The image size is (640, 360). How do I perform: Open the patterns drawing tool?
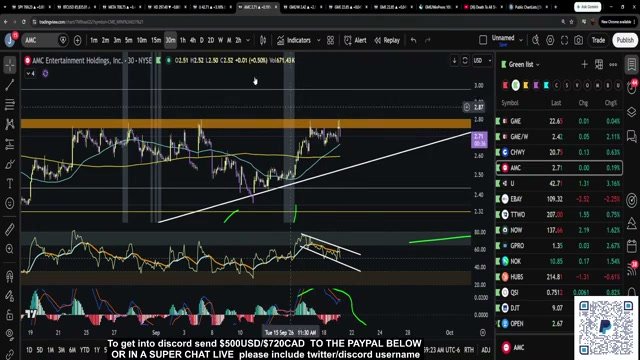[x=10, y=124]
